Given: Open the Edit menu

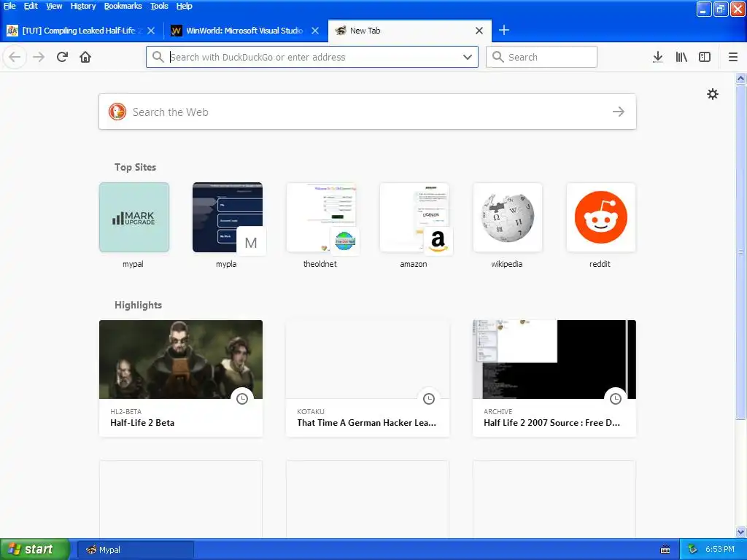Looking at the screenshot, I should (31, 6).
